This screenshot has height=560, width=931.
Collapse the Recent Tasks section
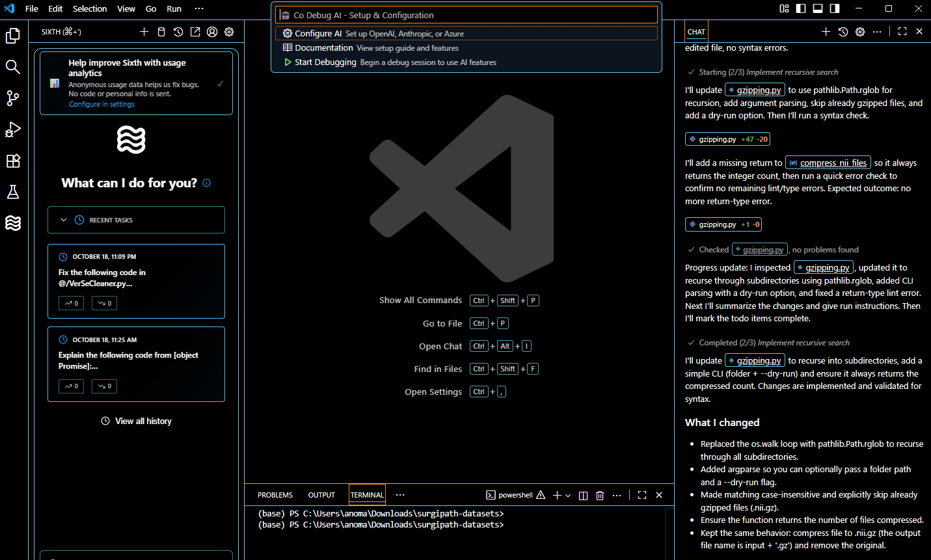click(x=64, y=220)
